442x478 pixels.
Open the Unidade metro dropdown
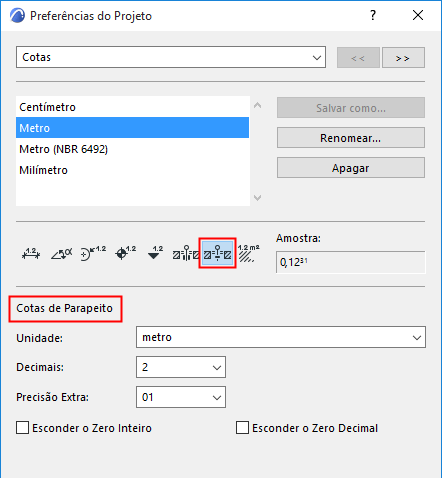click(281, 337)
